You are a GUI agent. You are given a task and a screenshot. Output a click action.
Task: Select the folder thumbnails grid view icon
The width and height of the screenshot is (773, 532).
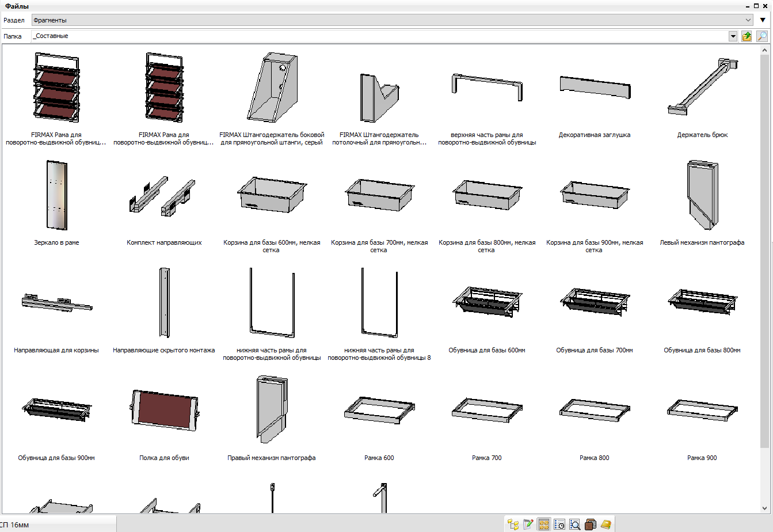(x=544, y=524)
